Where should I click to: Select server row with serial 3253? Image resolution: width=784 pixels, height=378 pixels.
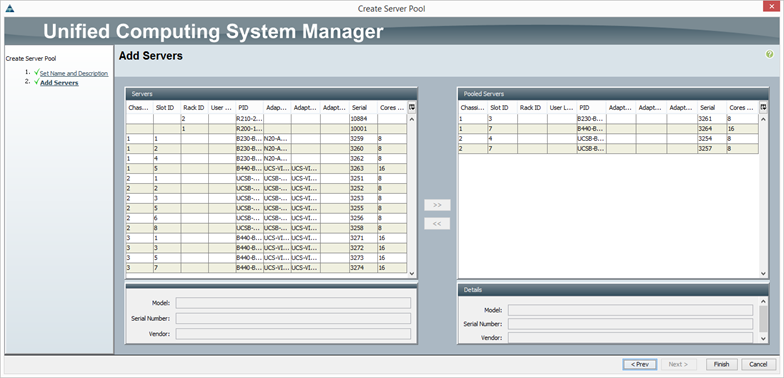(266, 198)
